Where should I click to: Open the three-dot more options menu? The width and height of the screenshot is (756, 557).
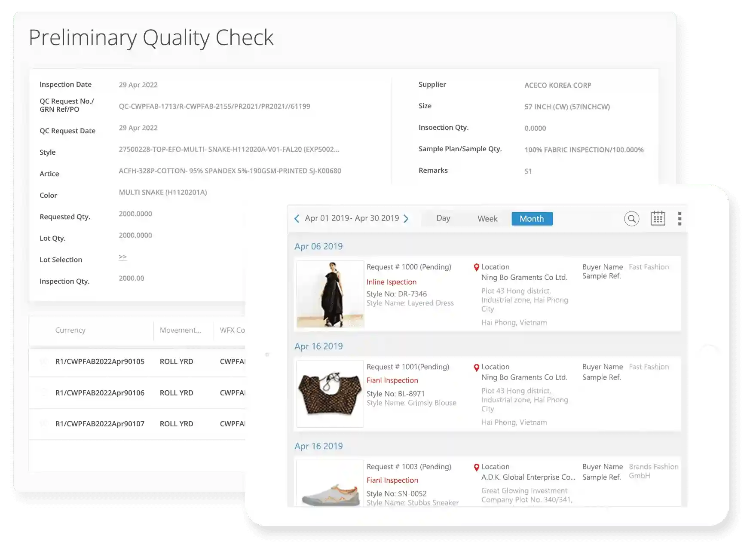pos(679,219)
